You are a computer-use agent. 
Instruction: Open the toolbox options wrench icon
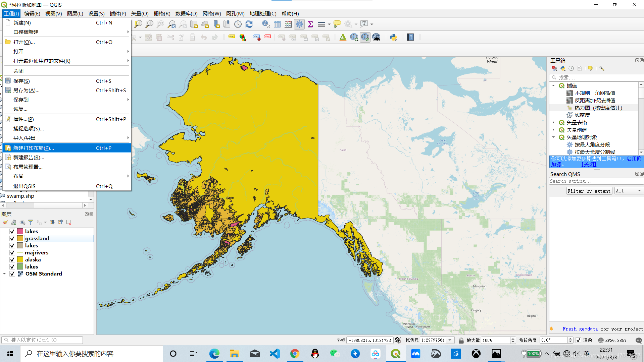(x=601, y=68)
